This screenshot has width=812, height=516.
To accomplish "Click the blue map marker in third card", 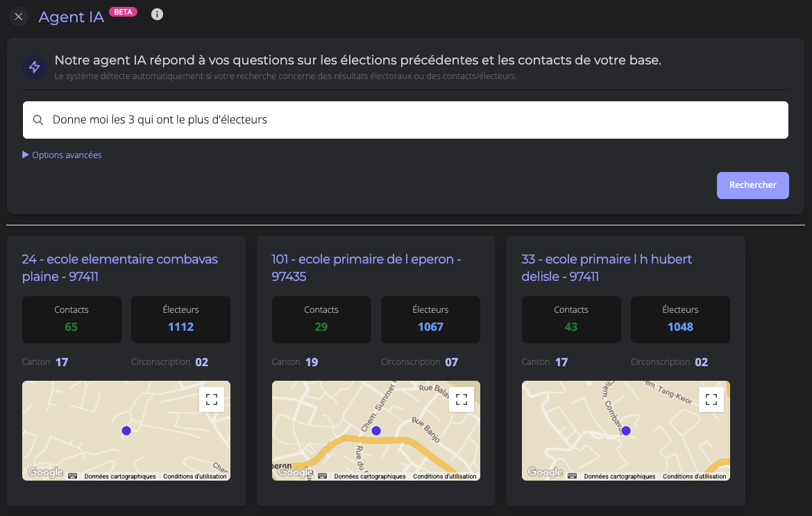I will coord(626,431).
